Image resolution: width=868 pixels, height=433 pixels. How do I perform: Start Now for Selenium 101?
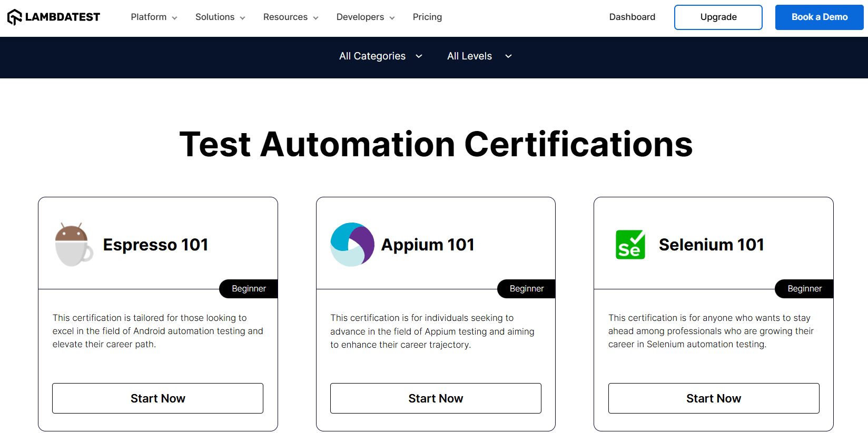point(714,398)
